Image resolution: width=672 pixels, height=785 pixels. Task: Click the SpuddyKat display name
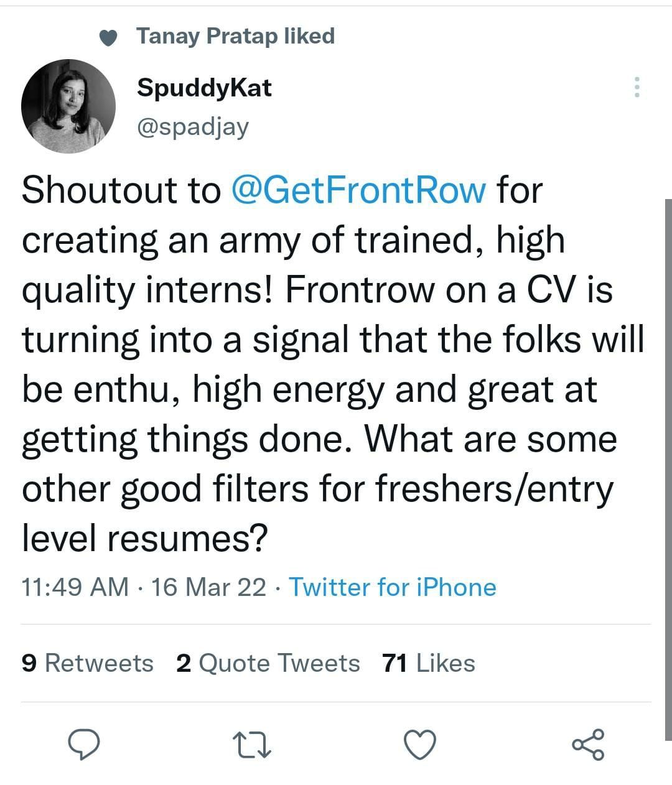click(x=204, y=88)
